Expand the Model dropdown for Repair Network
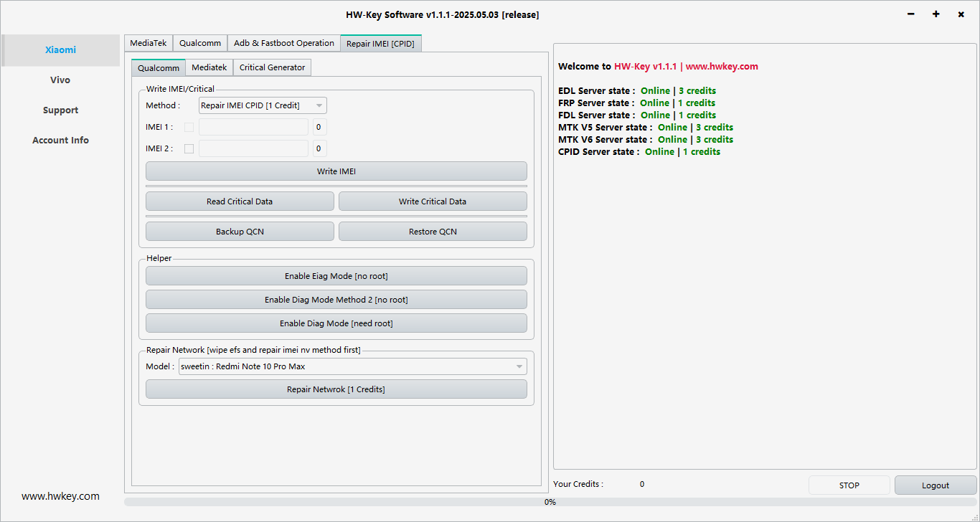Screen dimensions: 980x522 [x=353, y=366]
